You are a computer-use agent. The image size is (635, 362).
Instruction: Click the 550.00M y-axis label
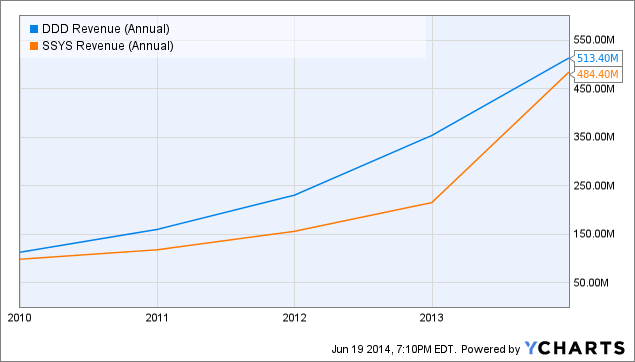pyautogui.click(x=594, y=40)
